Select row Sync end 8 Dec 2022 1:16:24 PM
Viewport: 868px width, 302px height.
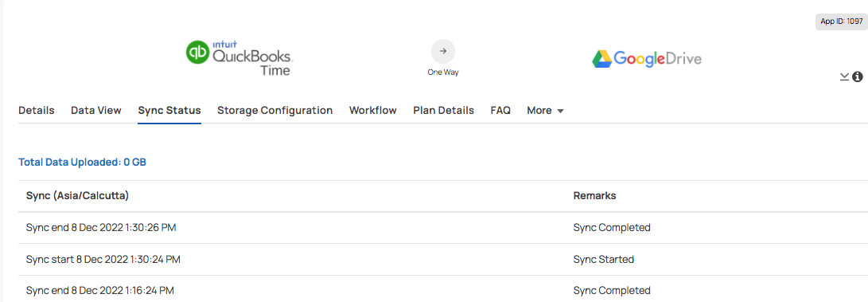pos(443,290)
